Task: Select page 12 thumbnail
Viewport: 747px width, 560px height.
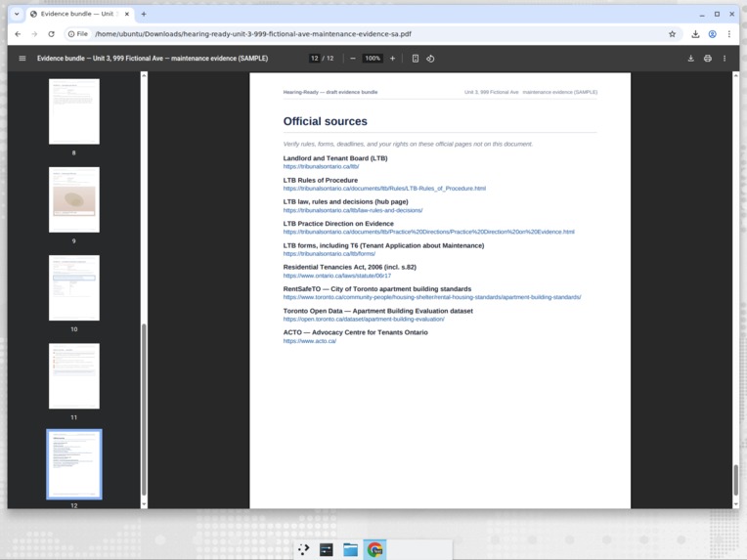Action: point(74,464)
